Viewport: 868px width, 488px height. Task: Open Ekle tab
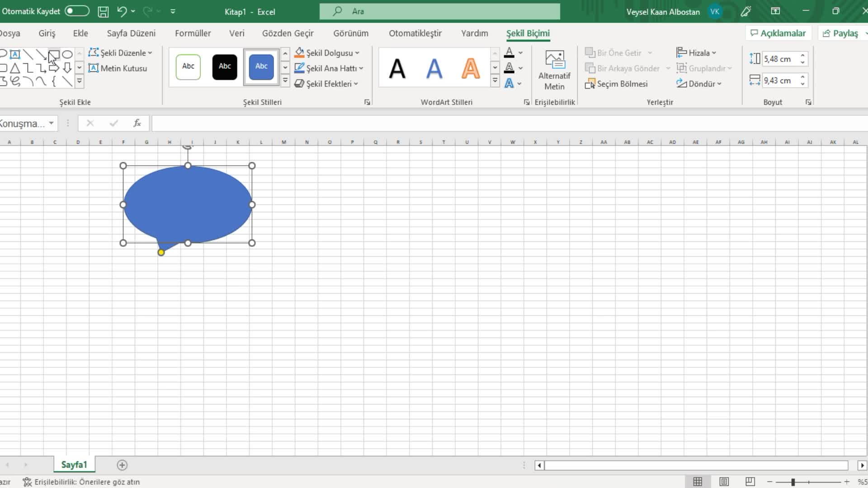click(x=80, y=33)
